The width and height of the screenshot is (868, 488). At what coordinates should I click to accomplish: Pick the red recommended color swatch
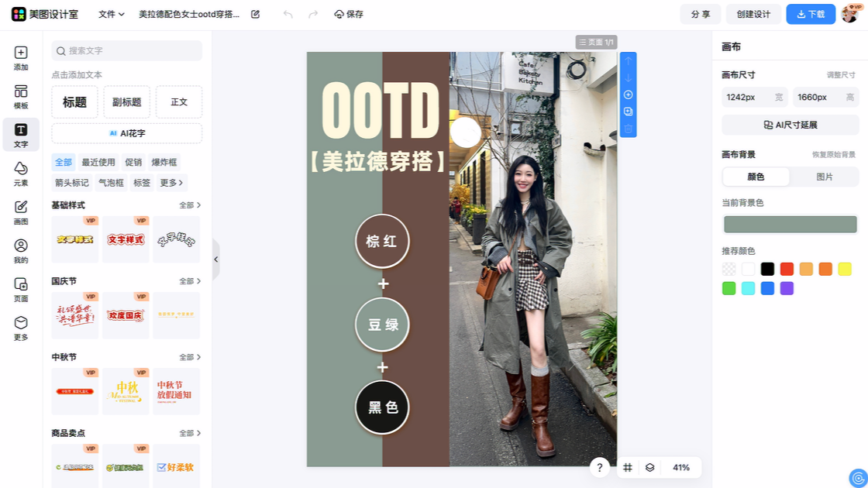pos(787,269)
